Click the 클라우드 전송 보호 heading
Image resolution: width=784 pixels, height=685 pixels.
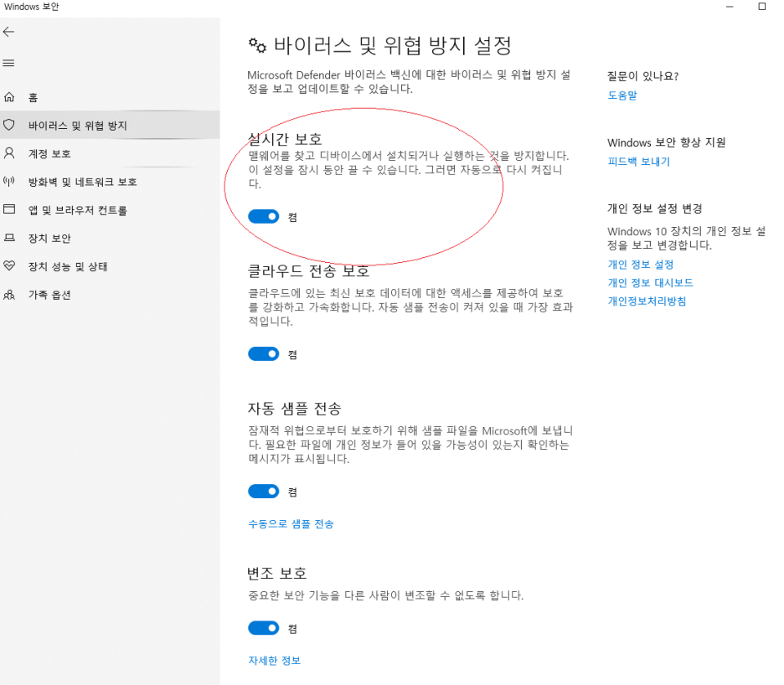(x=308, y=271)
